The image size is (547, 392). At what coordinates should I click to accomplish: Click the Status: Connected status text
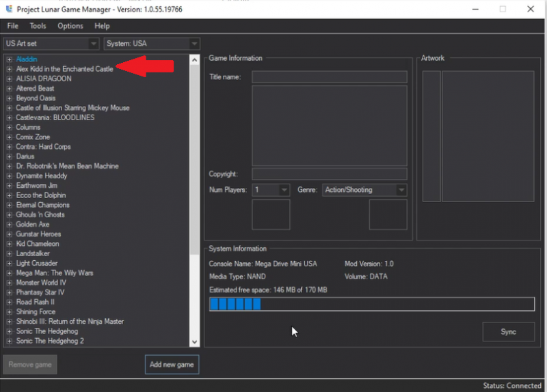[512, 385]
